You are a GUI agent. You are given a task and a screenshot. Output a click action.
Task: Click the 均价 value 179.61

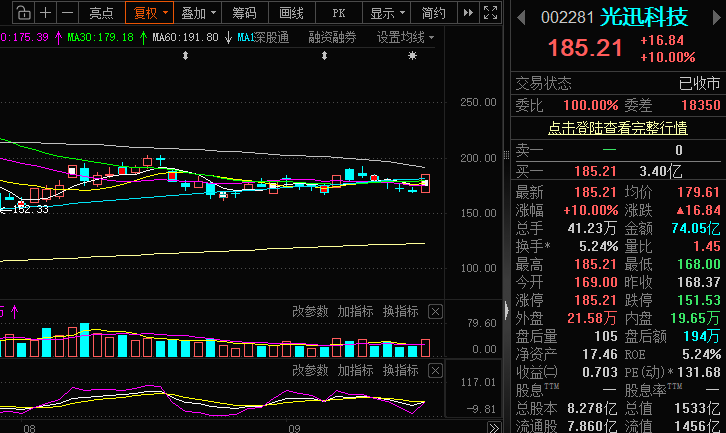click(699, 192)
